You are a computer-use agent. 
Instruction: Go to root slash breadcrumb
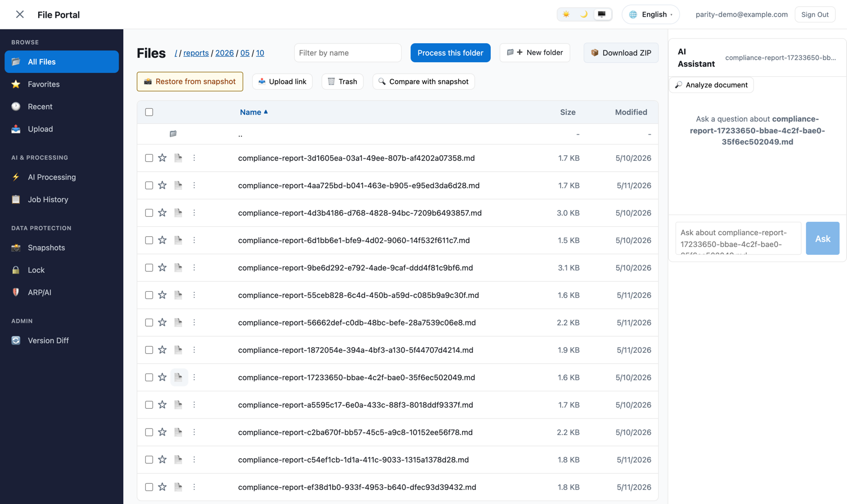(176, 53)
